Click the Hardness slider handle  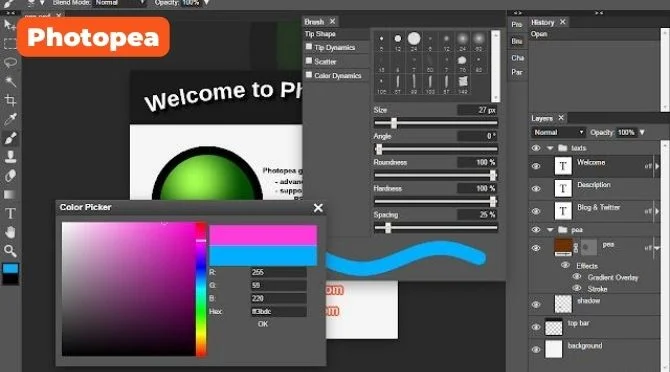493,202
